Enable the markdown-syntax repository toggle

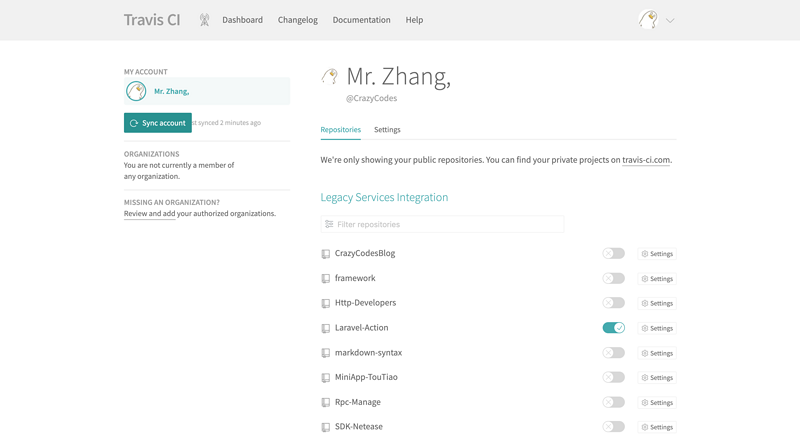(x=613, y=353)
